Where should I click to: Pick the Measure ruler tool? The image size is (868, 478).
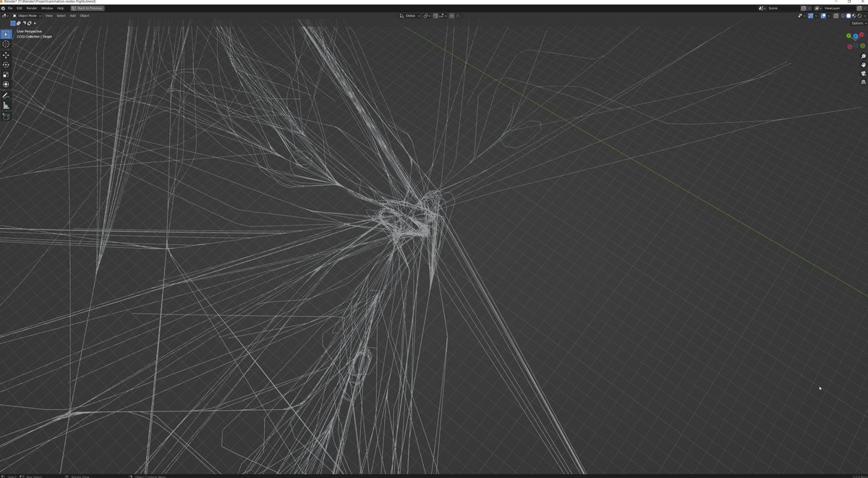click(x=6, y=106)
